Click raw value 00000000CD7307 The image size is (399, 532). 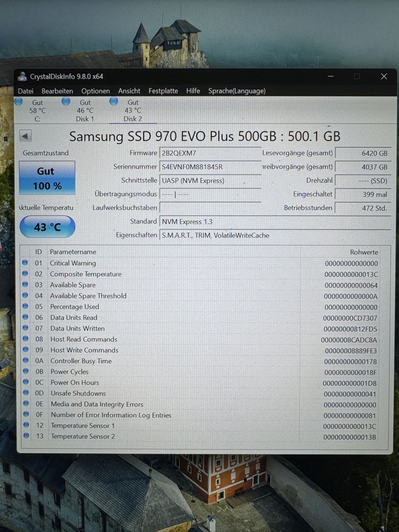[350, 318]
